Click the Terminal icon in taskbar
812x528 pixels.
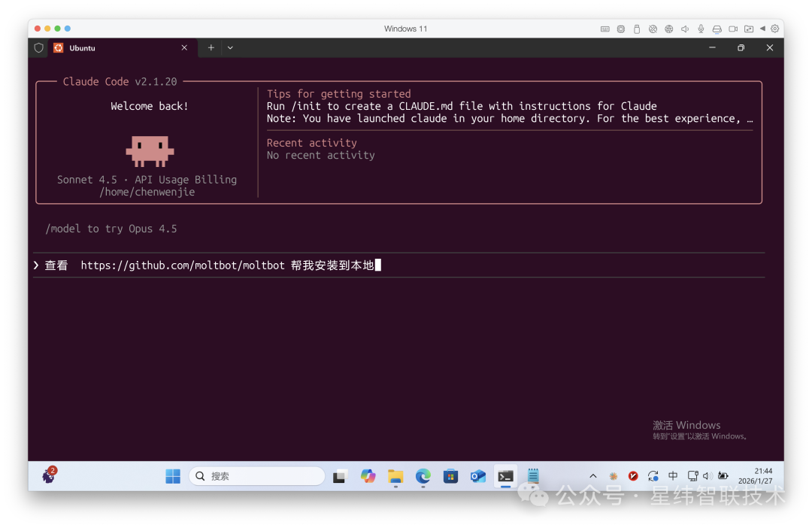pyautogui.click(x=506, y=476)
